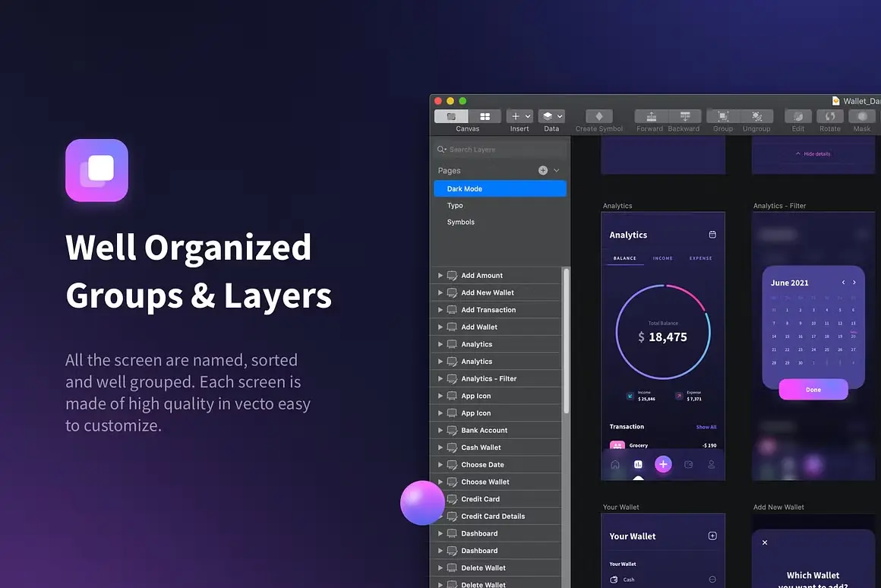This screenshot has width=881, height=588.
Task: Select the Rotate tool
Action: (x=829, y=115)
